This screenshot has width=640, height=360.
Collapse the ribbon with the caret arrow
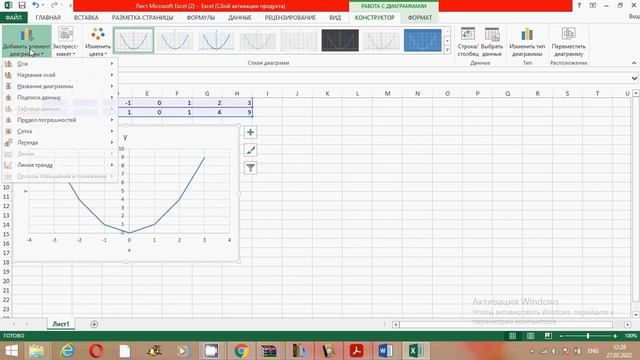[634, 63]
